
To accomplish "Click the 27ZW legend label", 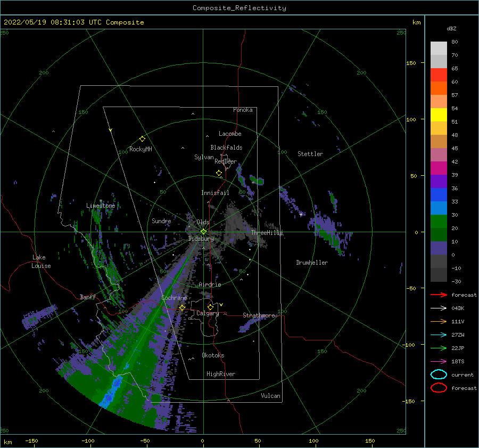I will pyautogui.click(x=458, y=335).
